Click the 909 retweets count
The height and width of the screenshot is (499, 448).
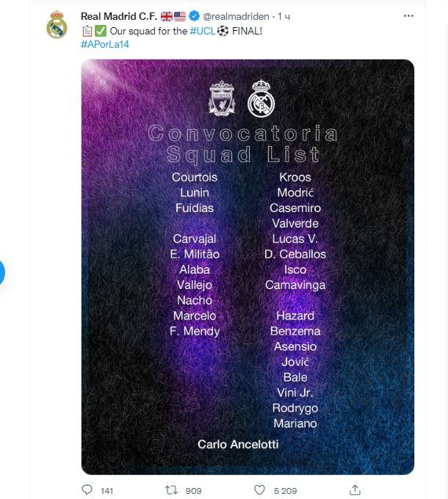[x=193, y=491]
